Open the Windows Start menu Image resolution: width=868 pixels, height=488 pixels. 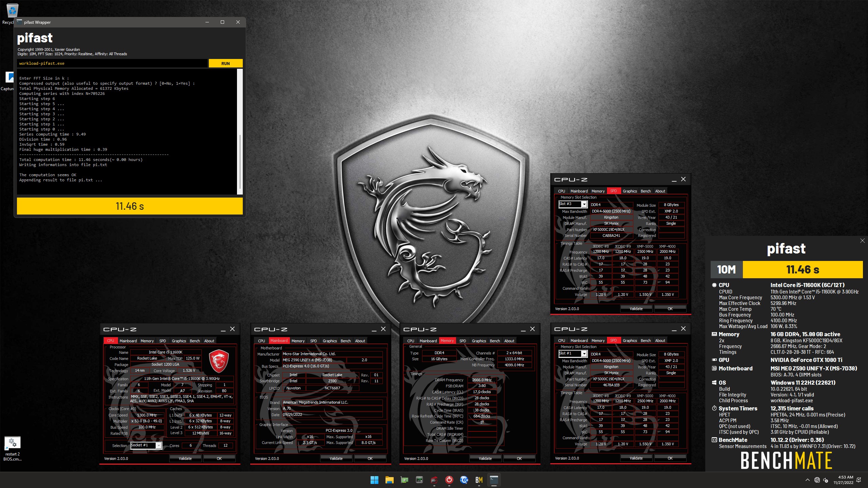[374, 480]
